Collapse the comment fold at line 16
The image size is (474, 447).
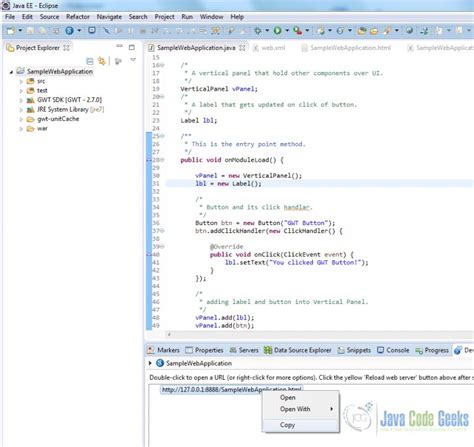[162, 65]
